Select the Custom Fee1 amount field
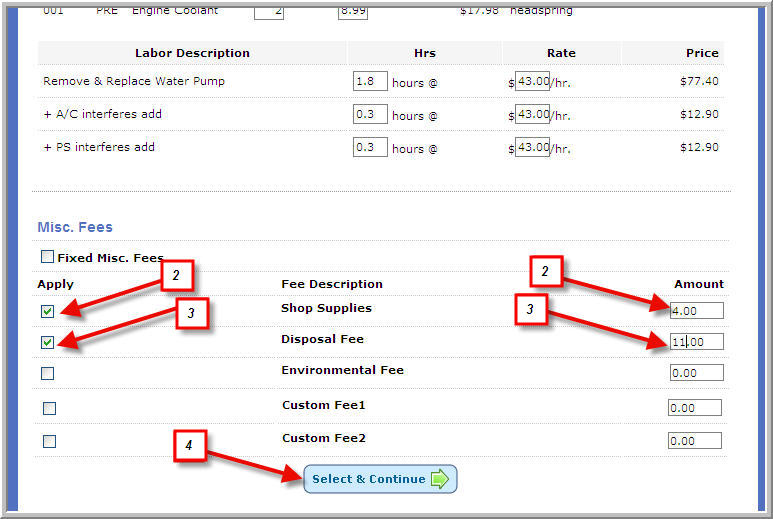The image size is (773, 519). pyautogui.click(x=695, y=408)
